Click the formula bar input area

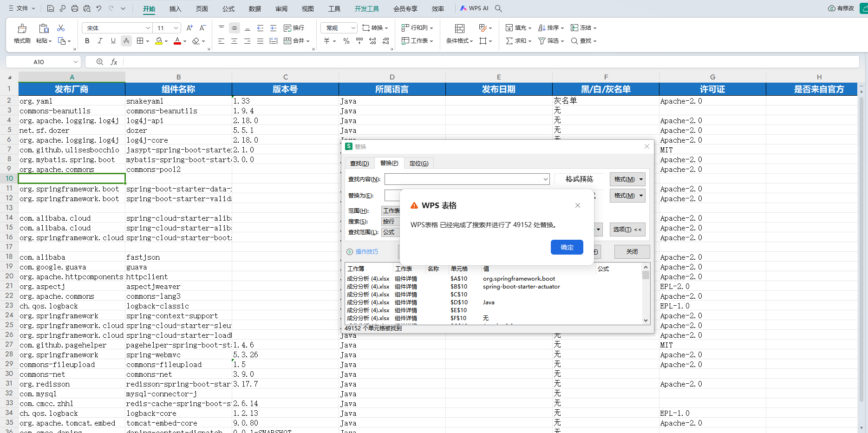[x=490, y=62]
